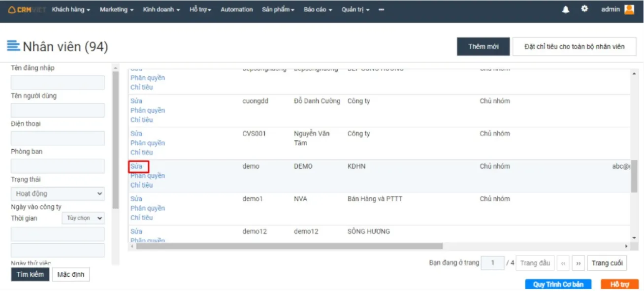Open the Thời gian Tùy chọn select

click(x=83, y=218)
